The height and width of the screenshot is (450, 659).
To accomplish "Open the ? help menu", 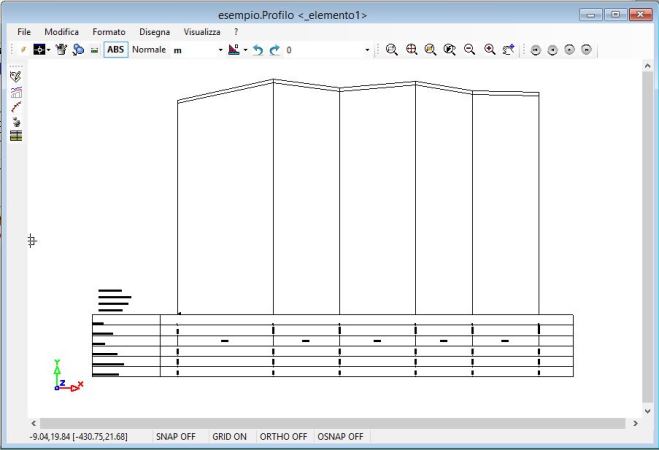I will click(x=236, y=32).
